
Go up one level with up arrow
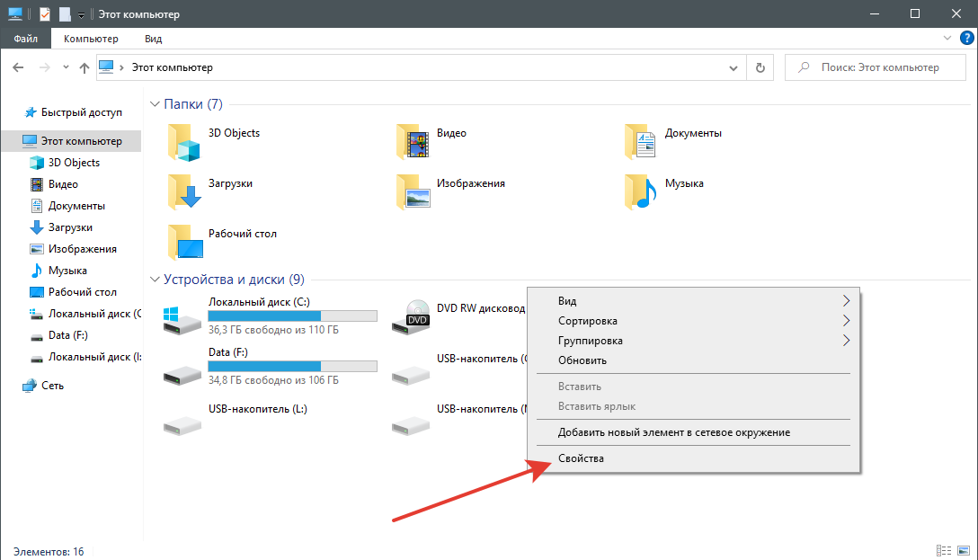point(84,68)
